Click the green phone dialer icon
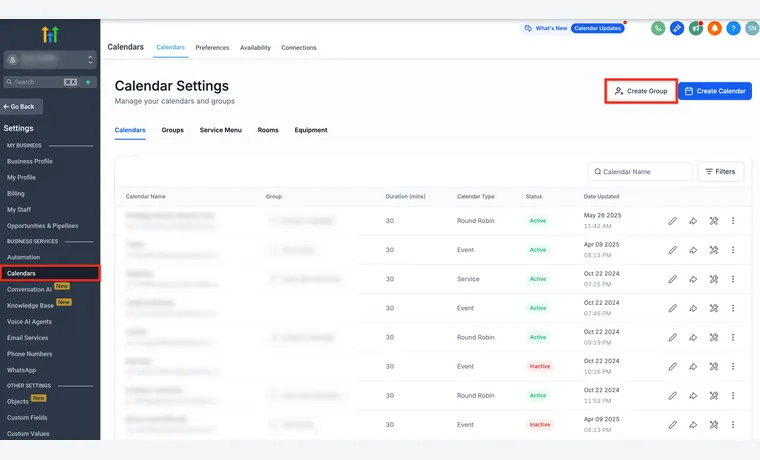 (658, 29)
